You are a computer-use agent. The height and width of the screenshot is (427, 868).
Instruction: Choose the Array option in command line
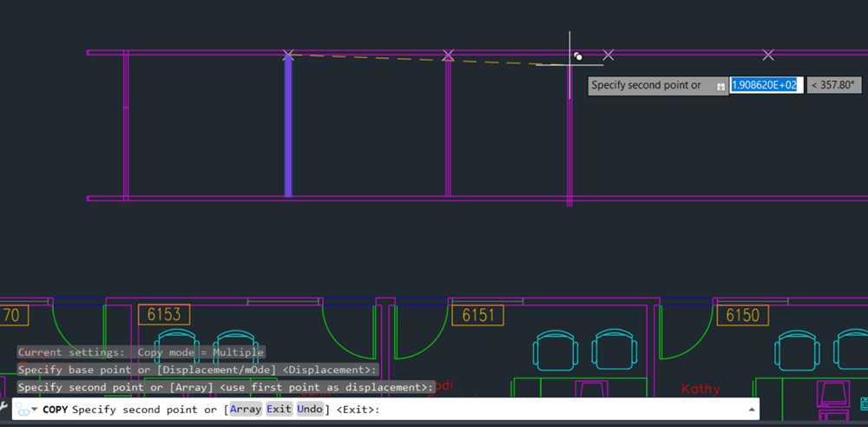point(246,410)
